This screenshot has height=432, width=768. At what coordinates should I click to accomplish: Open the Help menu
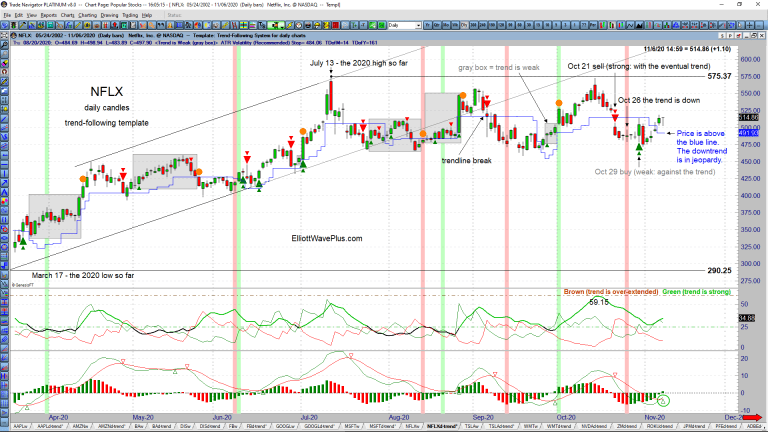pyautogui.click(x=147, y=15)
